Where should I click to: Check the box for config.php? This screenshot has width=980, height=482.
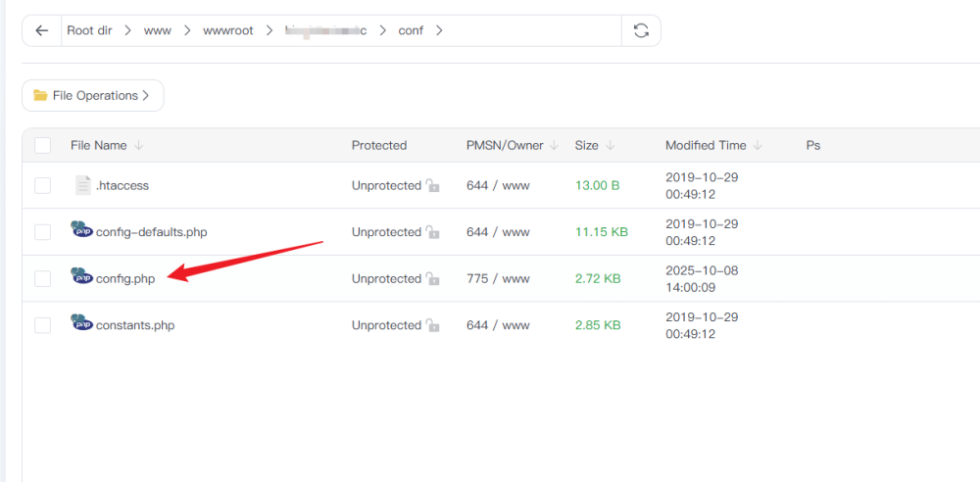tap(42, 279)
